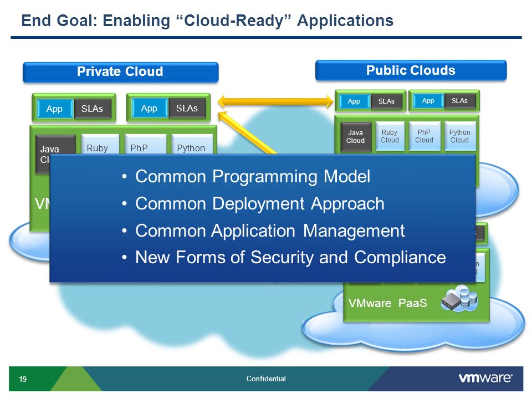The height and width of the screenshot is (399, 532).
Task: Select the Public Clouds header banner
Action: pyautogui.click(x=411, y=70)
